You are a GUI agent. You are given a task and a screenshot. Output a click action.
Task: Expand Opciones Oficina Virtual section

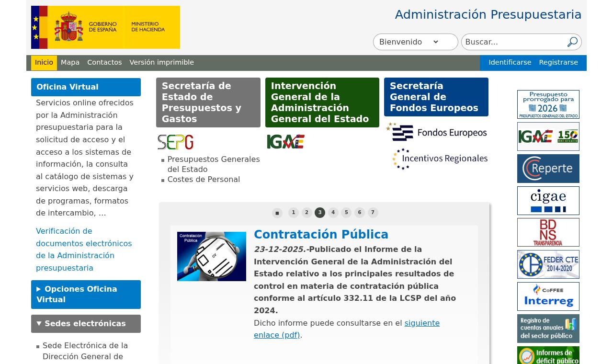(x=86, y=295)
